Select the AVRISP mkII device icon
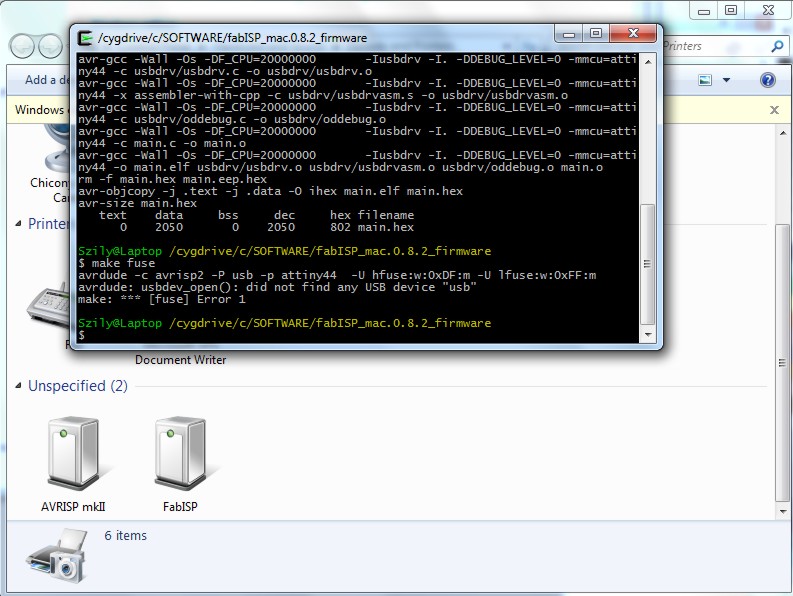 click(x=73, y=453)
